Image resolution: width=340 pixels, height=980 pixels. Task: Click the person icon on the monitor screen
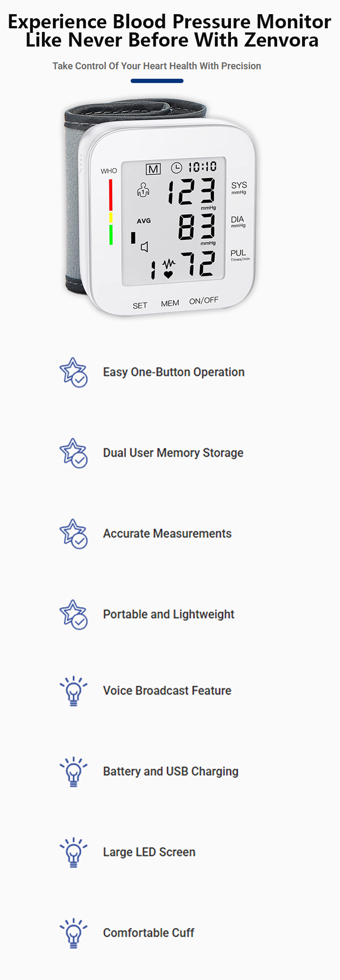pyautogui.click(x=143, y=190)
